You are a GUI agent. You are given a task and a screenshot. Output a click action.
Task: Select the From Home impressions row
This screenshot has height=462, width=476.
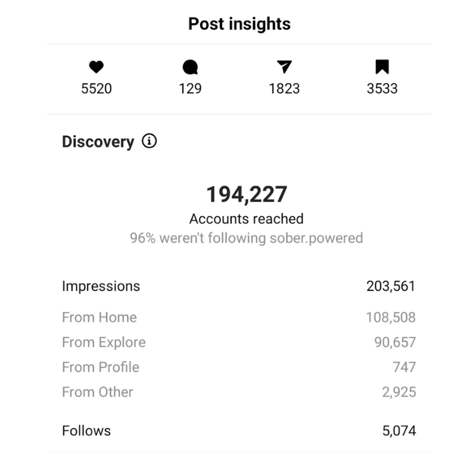coord(239,317)
